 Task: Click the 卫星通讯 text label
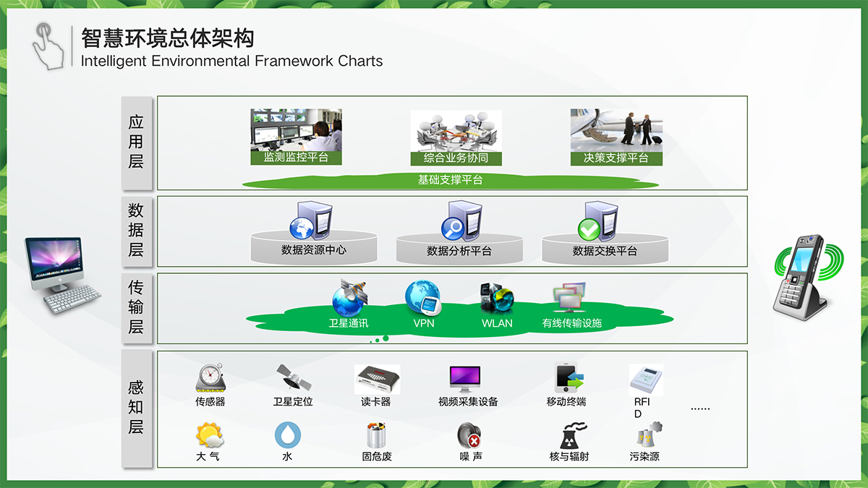pos(349,323)
